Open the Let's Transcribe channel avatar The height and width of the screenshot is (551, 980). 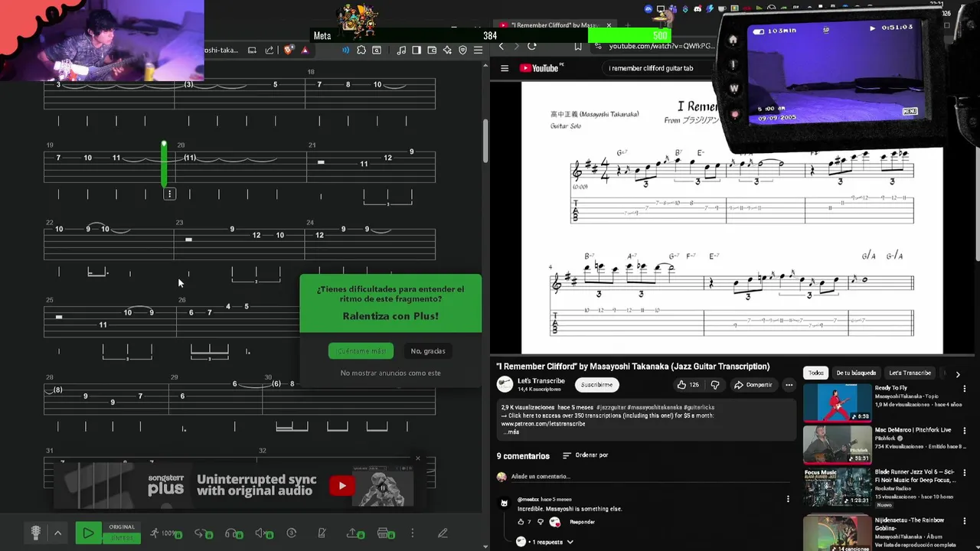tap(505, 384)
